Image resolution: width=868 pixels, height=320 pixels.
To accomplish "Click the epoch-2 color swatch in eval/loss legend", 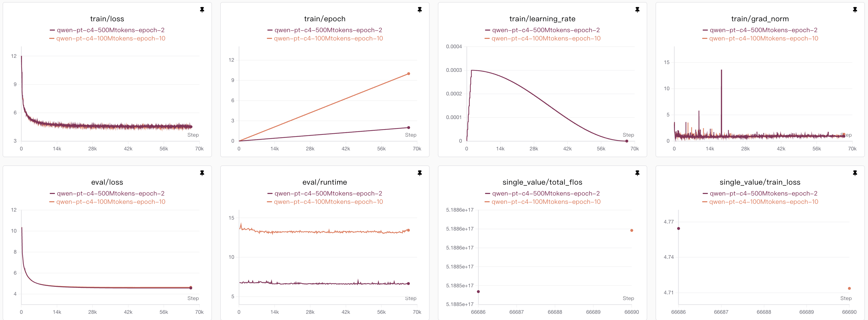I will (x=52, y=193).
